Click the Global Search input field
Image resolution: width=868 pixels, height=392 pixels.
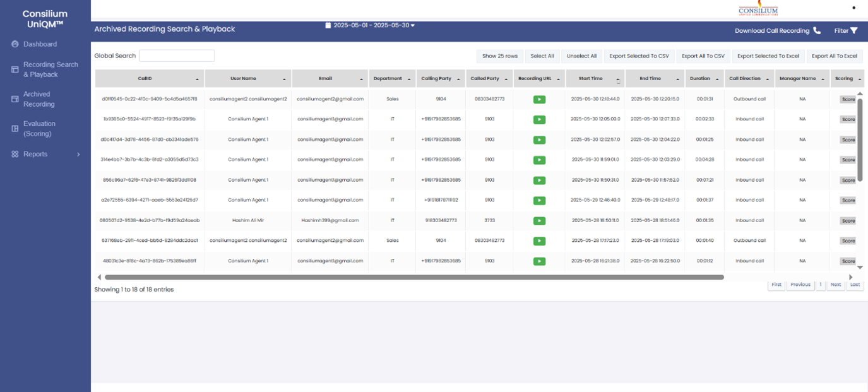pyautogui.click(x=176, y=56)
